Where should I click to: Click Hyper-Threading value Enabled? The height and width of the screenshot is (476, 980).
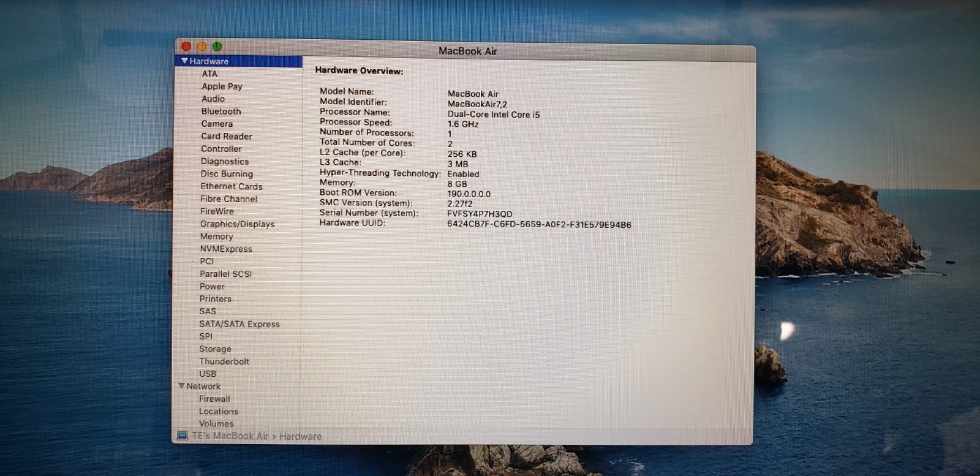[x=463, y=174]
